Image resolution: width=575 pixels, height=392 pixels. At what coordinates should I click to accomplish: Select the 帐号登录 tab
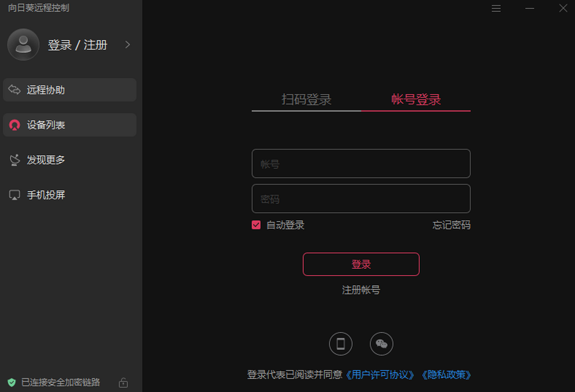[x=416, y=100]
